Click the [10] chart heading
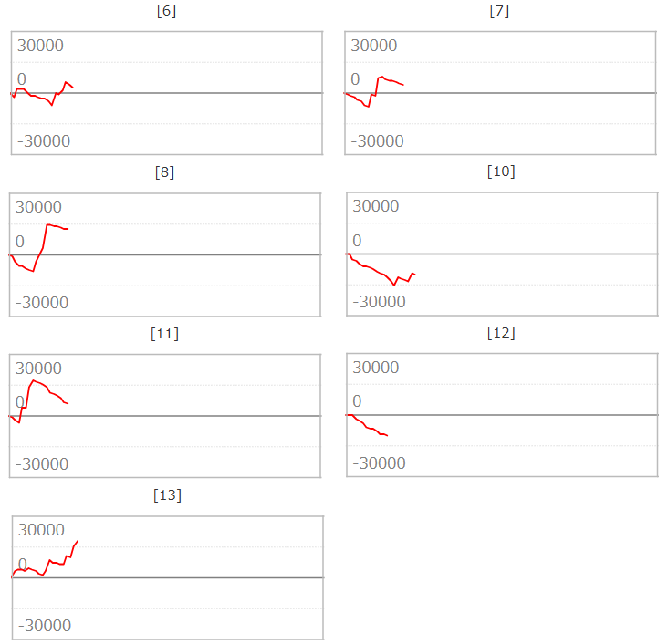The image size is (668, 644). [502, 171]
